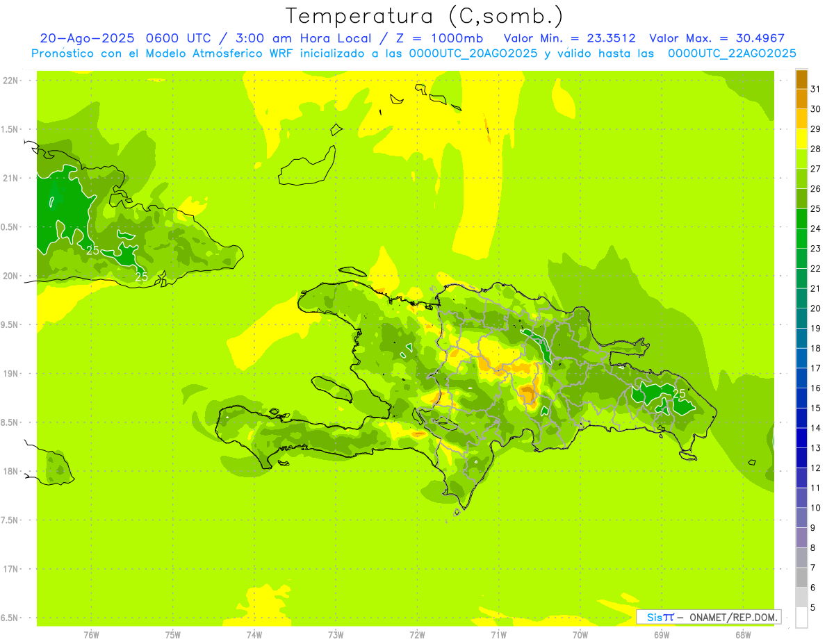Click the 'Temperatura (C,somb.)' map title

point(424,16)
